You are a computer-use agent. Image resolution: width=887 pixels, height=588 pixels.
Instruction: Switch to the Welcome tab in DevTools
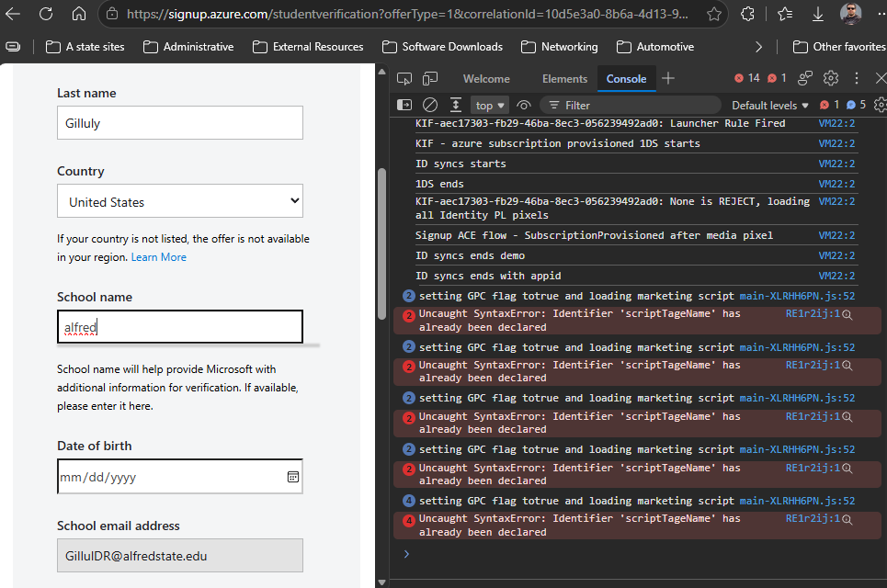[x=486, y=79]
